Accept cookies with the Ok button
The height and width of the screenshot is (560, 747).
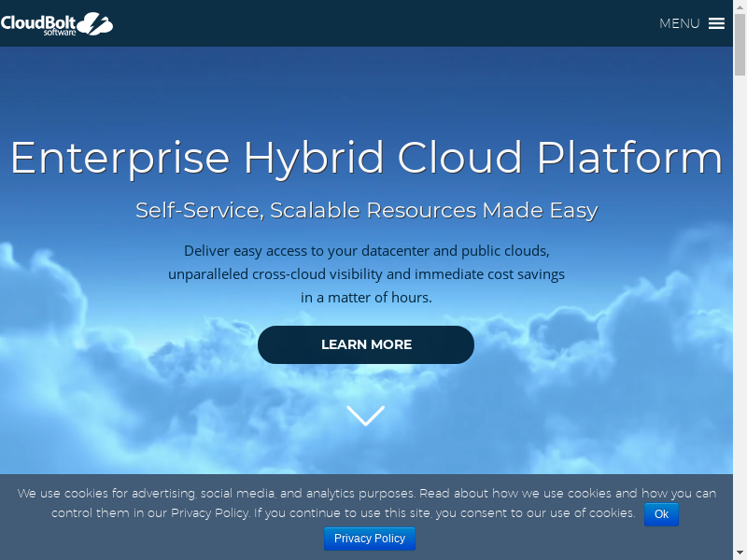point(661,514)
